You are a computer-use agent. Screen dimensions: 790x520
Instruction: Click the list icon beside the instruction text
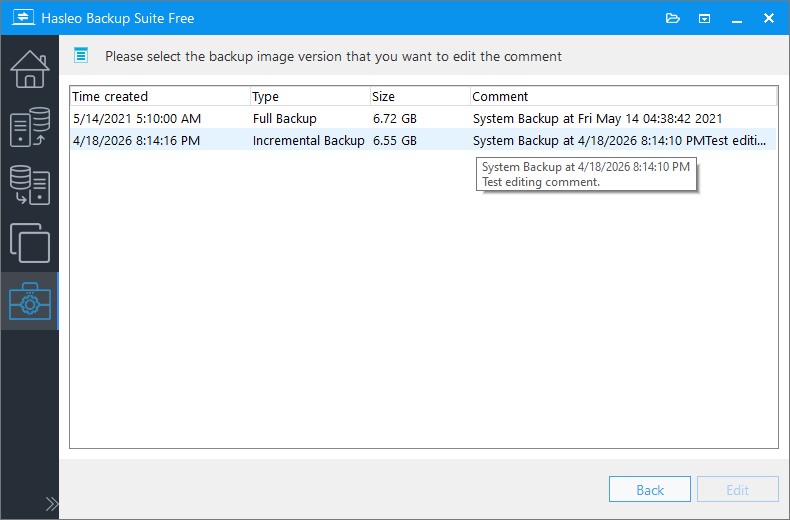(81, 55)
